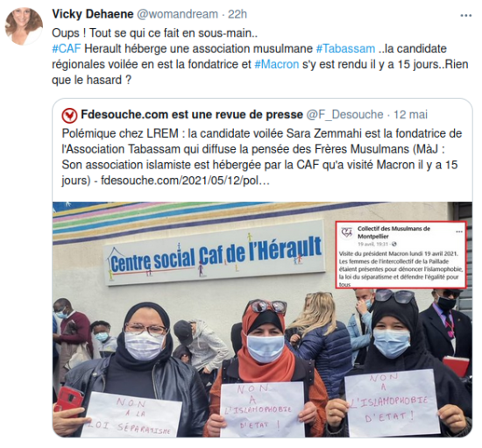482x448 pixels.
Task: Open Vicky Dehaene's profile picture
Action: pyautogui.click(x=24, y=26)
